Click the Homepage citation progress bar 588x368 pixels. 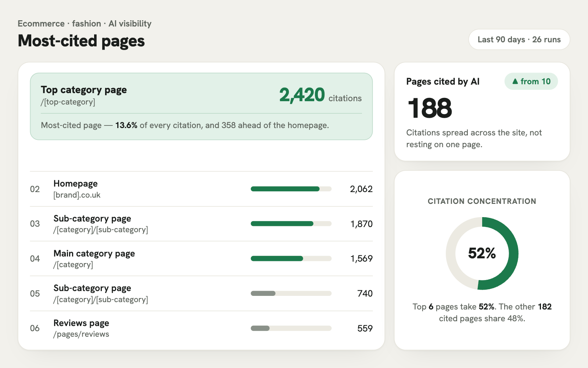click(291, 189)
